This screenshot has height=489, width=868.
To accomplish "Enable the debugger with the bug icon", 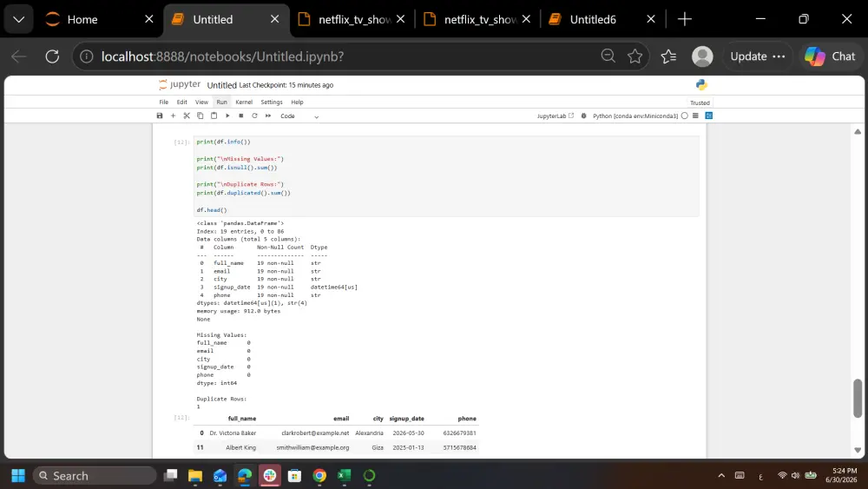I will [583, 116].
